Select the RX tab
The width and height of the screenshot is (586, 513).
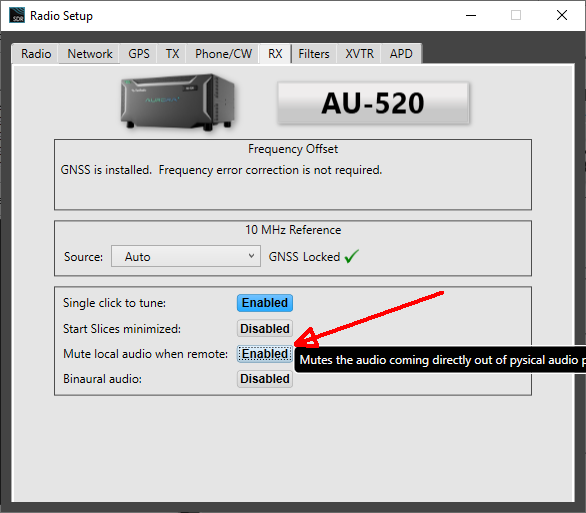275,54
